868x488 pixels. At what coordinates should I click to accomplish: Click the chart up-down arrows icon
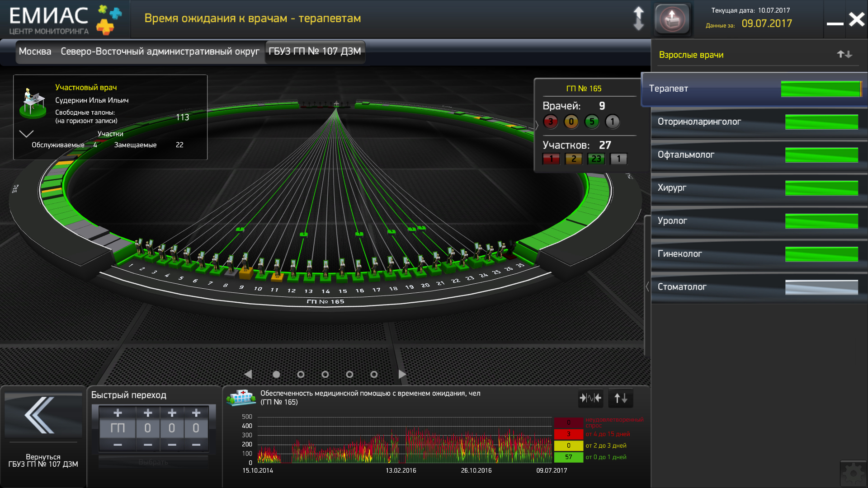point(620,398)
